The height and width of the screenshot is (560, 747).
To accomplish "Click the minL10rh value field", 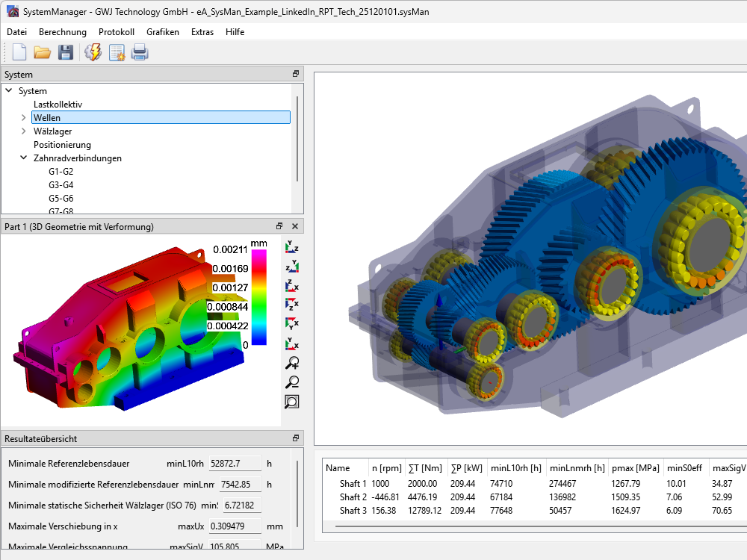I will point(235,464).
